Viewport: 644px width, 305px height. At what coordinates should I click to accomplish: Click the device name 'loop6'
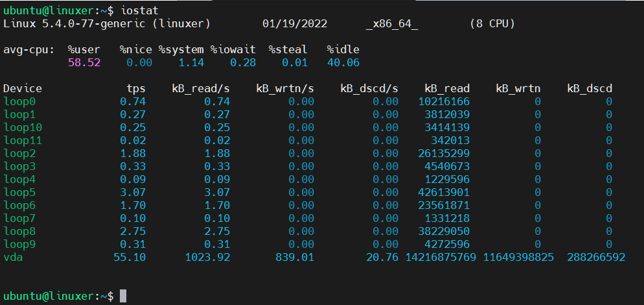(19, 205)
